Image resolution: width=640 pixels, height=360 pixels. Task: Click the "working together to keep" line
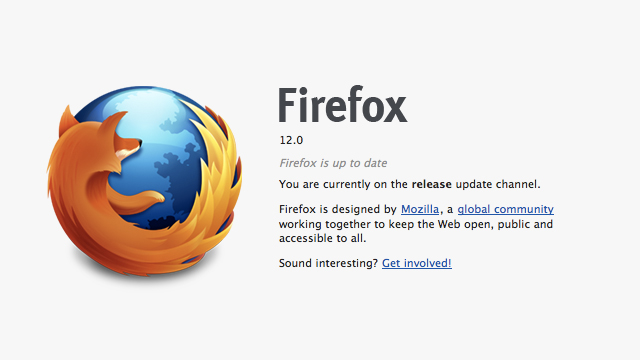point(352,224)
